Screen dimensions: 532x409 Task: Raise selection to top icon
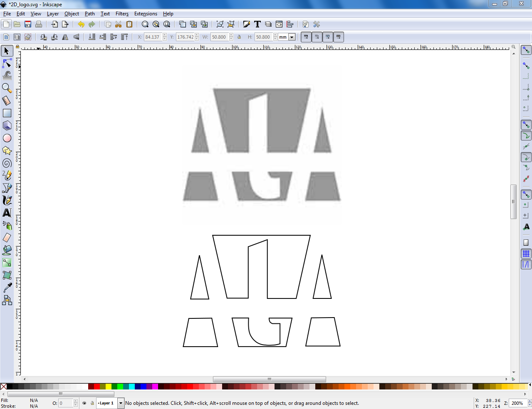pyautogui.click(x=124, y=37)
